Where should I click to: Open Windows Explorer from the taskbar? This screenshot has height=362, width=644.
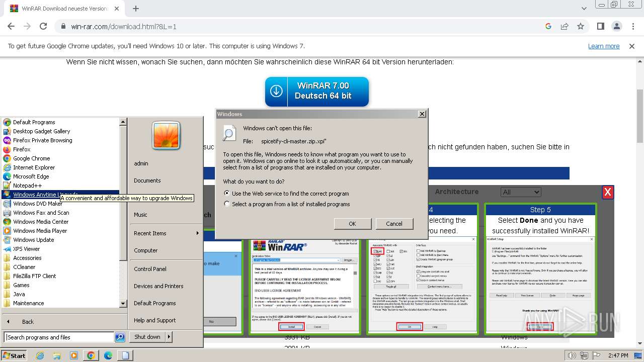[57, 355]
